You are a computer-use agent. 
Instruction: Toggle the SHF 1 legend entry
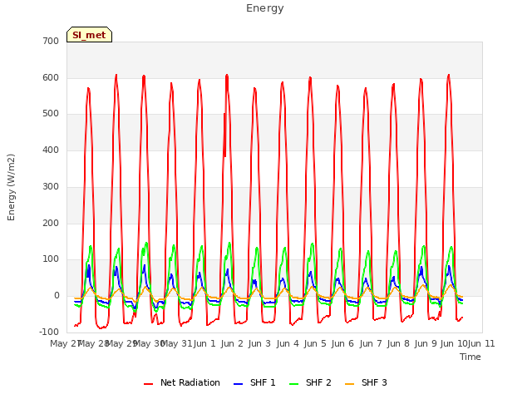[x=254, y=382]
